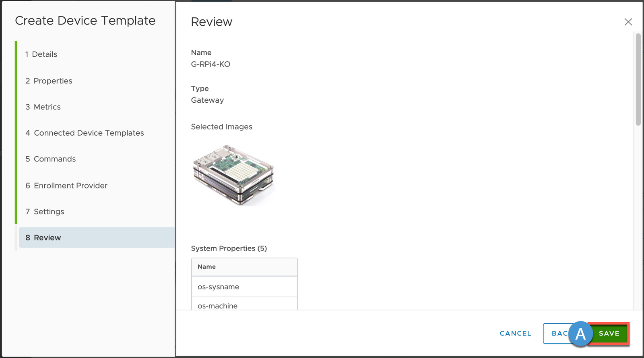The image size is (644, 358).
Task: Select the os-sysname property row
Action: 244,287
